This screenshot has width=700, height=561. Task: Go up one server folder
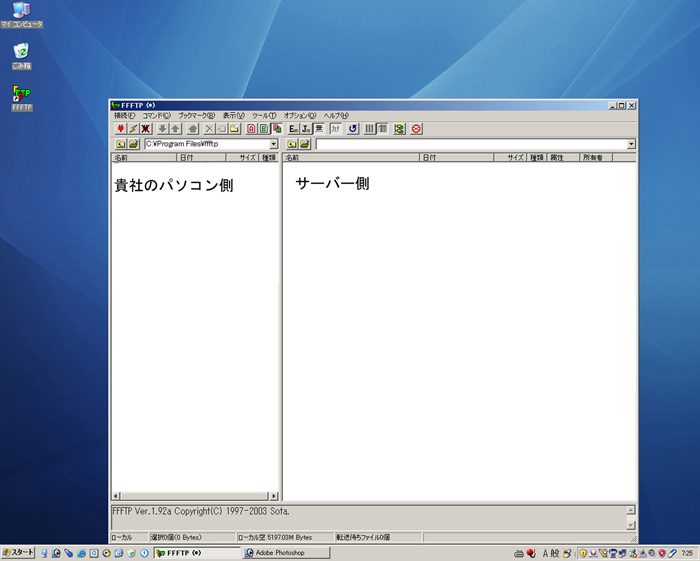(x=292, y=144)
